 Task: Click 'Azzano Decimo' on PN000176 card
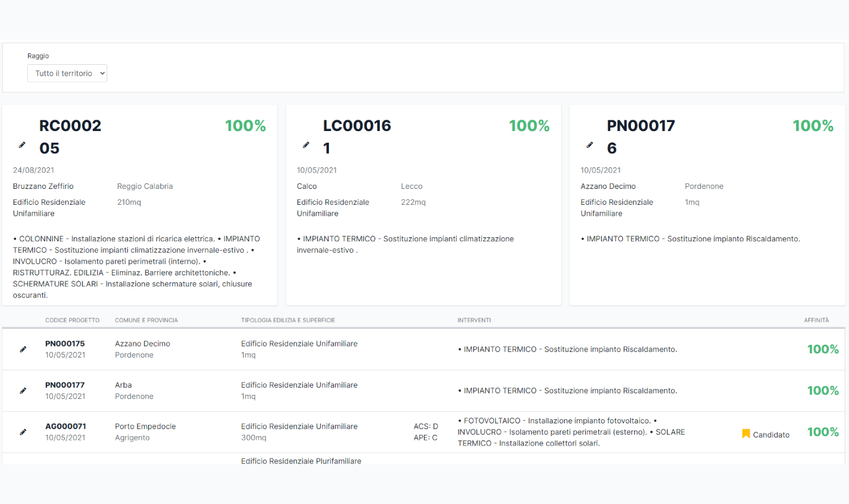(x=608, y=186)
